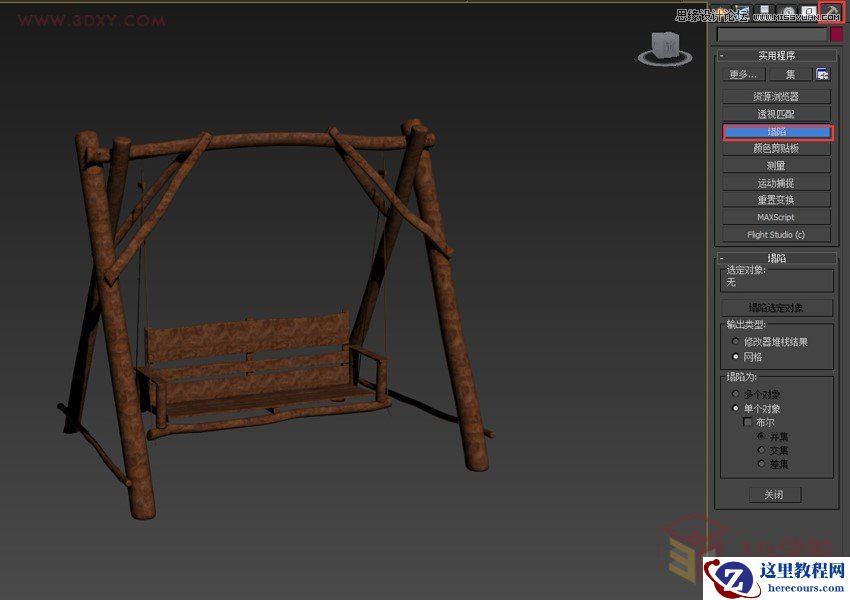This screenshot has width=850, height=600.
Task: Select the 修改器堆栈结果 output type
Action: pos(770,341)
